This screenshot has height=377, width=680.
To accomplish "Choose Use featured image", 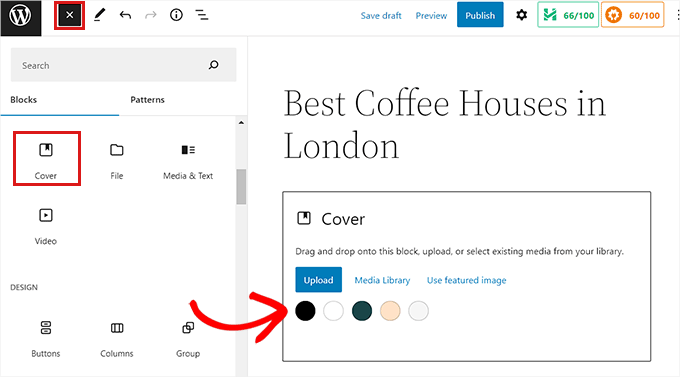I will click(x=466, y=280).
